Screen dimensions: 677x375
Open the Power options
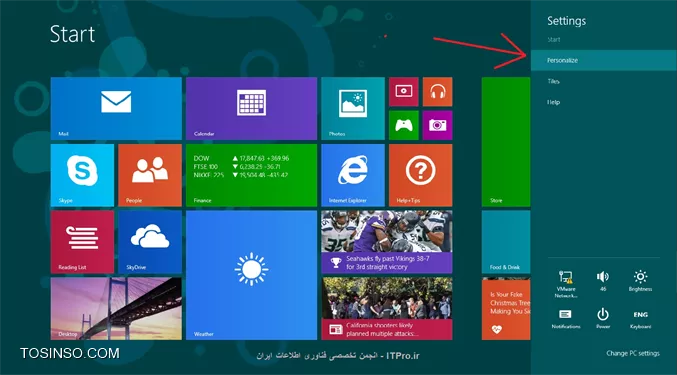pos(603,319)
